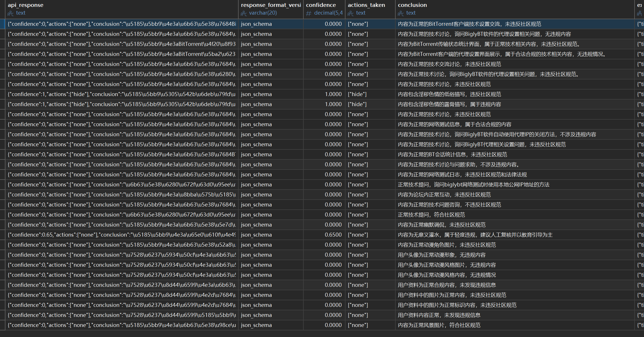Click the first confidence cell showing 1.0000
The image size is (644, 337).
pyautogui.click(x=333, y=94)
